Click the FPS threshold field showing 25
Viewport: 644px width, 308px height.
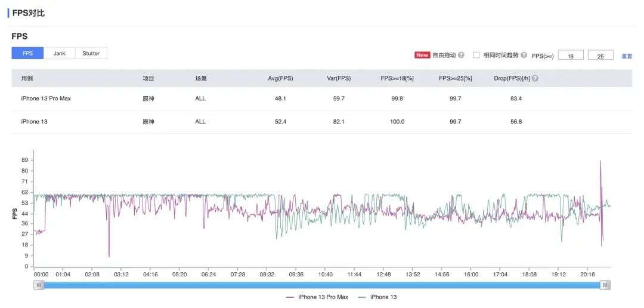click(600, 56)
